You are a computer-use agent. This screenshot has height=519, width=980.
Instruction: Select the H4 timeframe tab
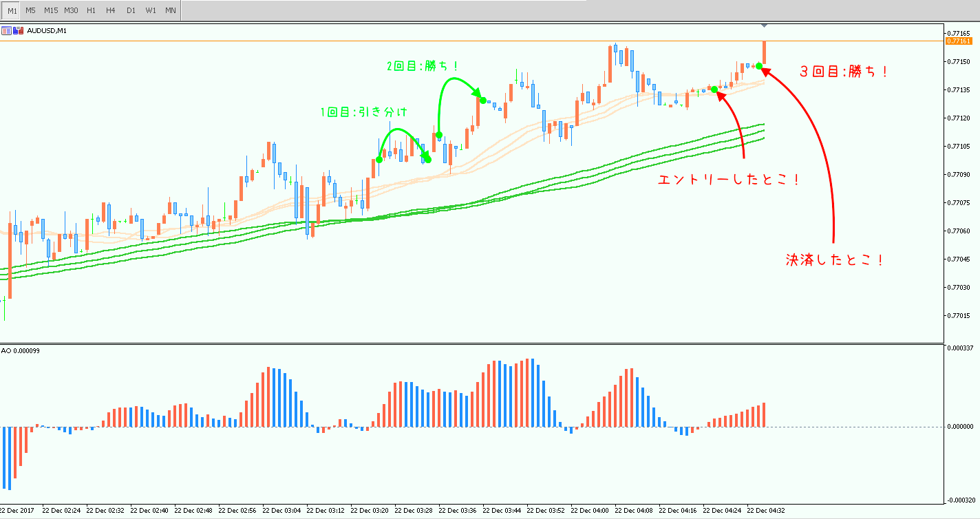(x=111, y=10)
